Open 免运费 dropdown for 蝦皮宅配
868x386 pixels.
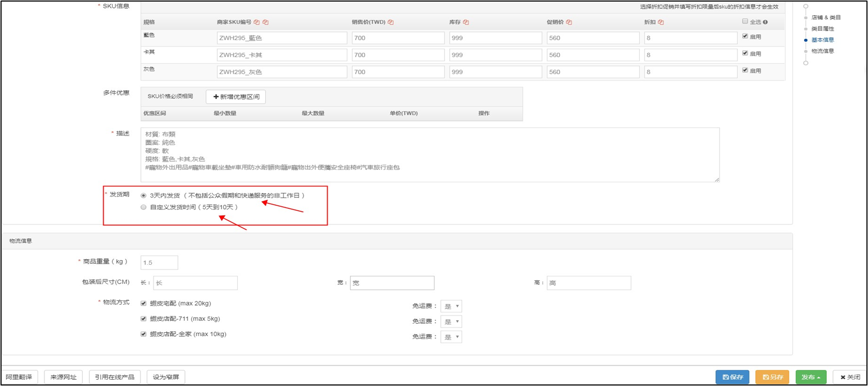coord(451,307)
